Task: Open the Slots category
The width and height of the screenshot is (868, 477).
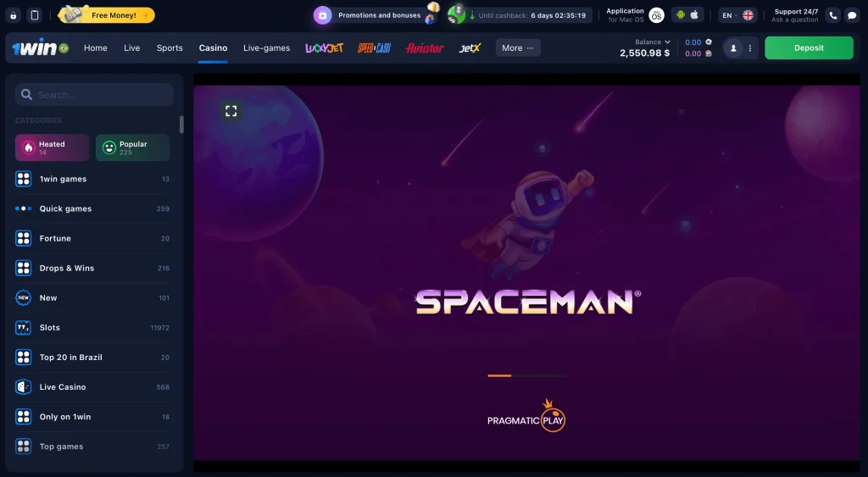Action: (x=93, y=328)
